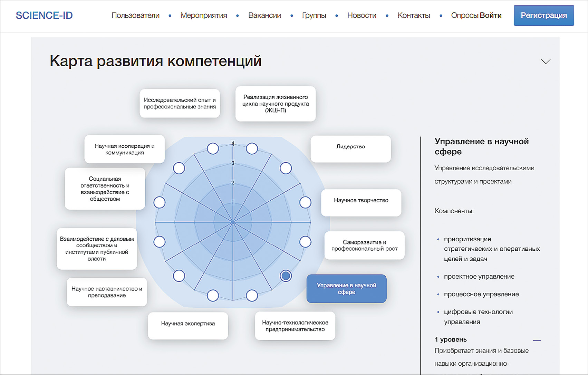
Task: Go to Мероприятия in the navigation
Action: point(204,16)
